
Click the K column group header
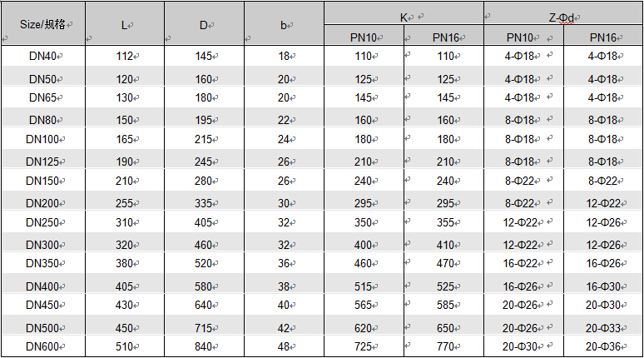(x=404, y=16)
